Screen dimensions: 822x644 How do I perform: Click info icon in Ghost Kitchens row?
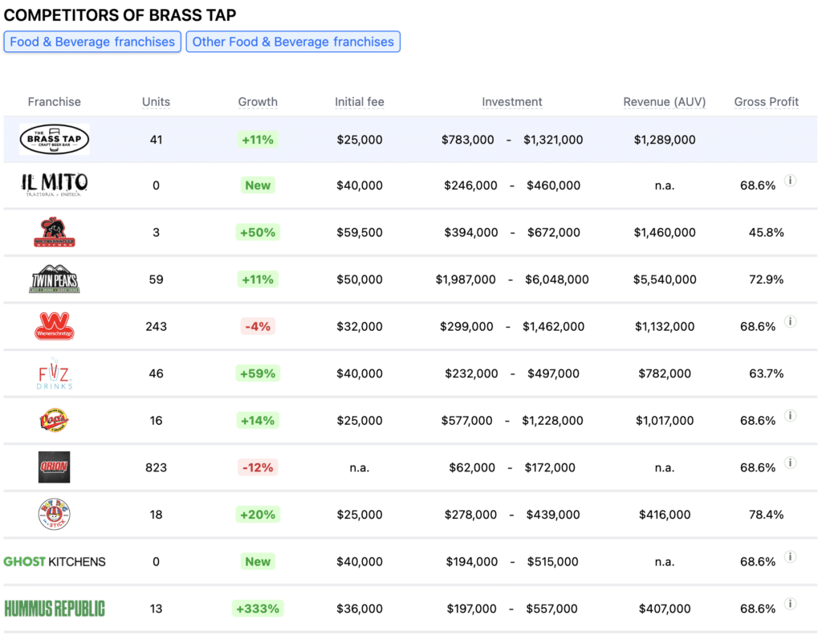790,556
